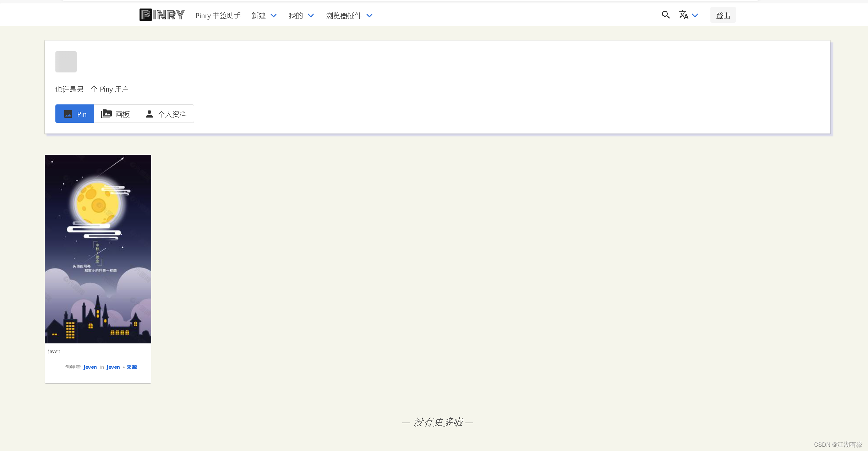The image size is (868, 451).
Task: Toggle the 我的 menu open
Action: [x=295, y=15]
